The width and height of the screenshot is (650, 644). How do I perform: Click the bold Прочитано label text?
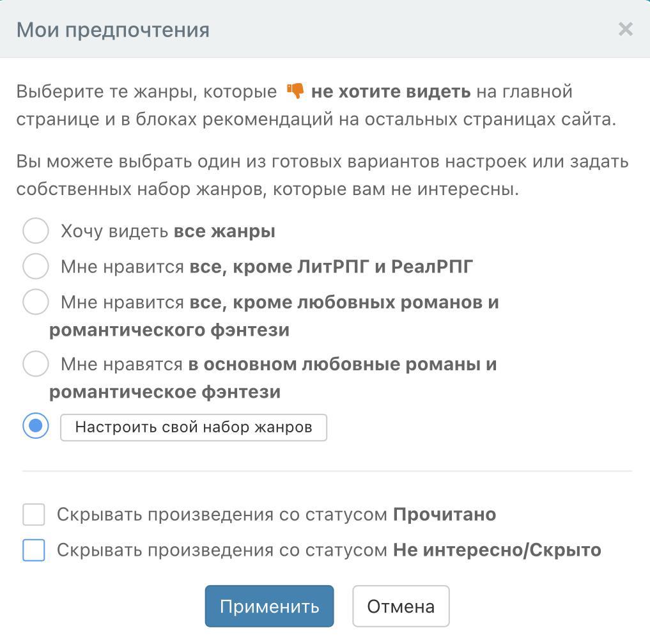(x=444, y=514)
